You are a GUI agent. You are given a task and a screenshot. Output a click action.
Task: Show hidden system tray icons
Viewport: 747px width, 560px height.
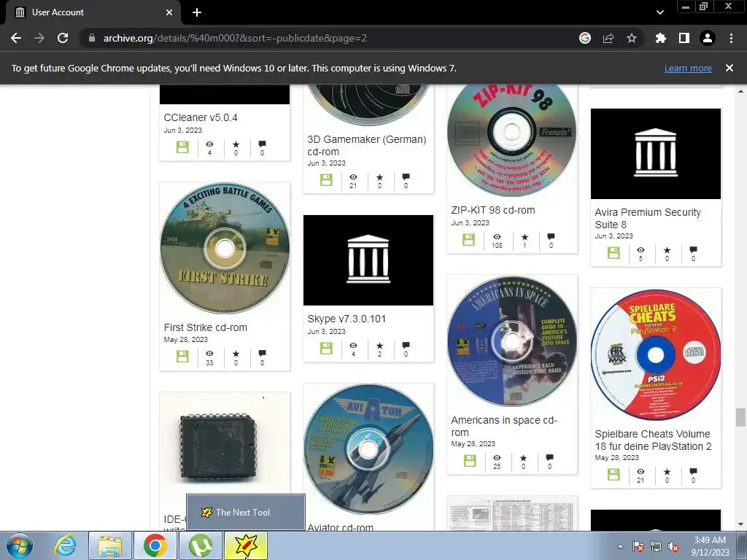(x=620, y=546)
